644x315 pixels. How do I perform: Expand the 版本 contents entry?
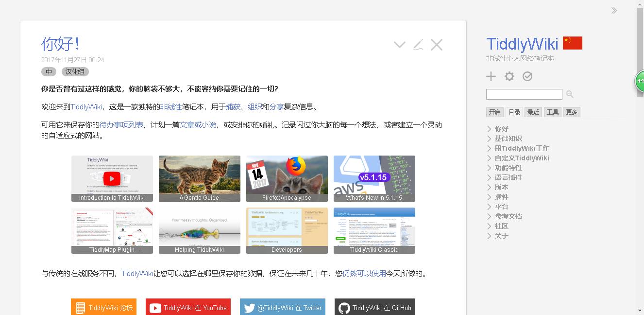[x=490, y=187]
